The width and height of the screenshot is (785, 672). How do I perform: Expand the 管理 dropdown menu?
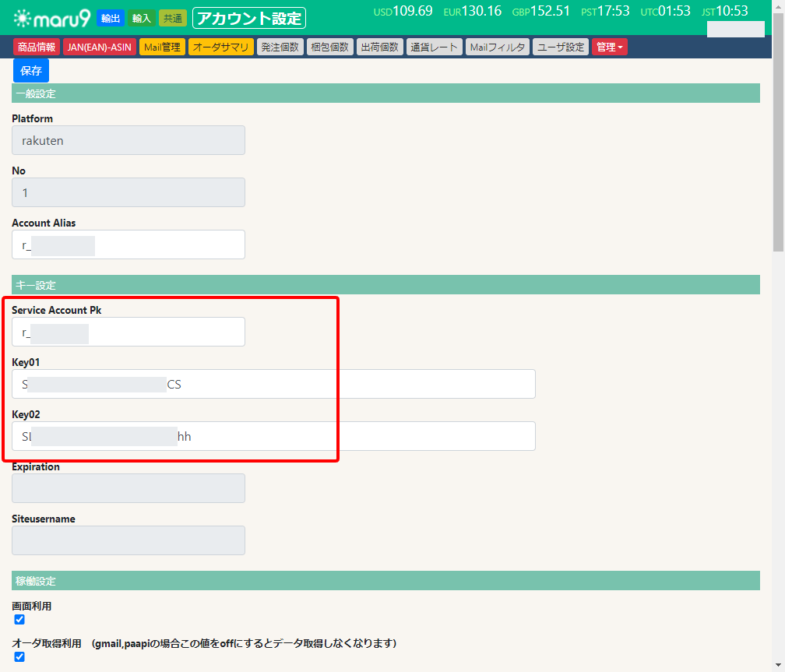click(x=609, y=47)
